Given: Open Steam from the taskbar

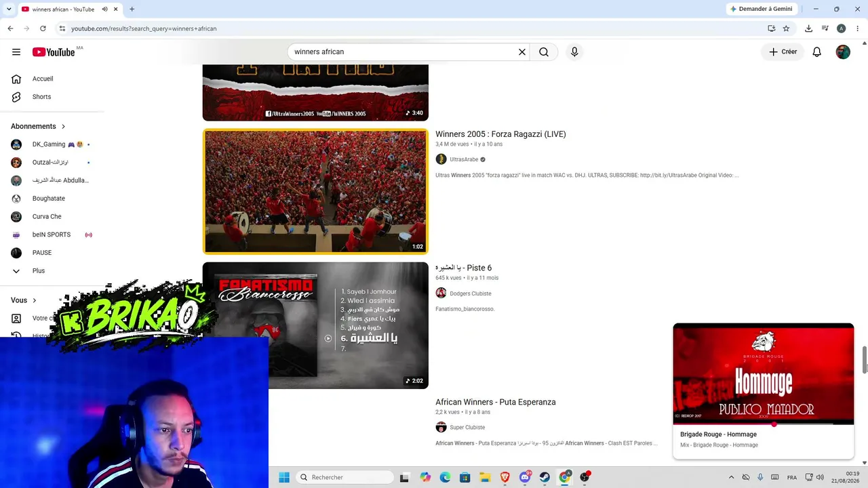Looking at the screenshot, I should [x=545, y=477].
